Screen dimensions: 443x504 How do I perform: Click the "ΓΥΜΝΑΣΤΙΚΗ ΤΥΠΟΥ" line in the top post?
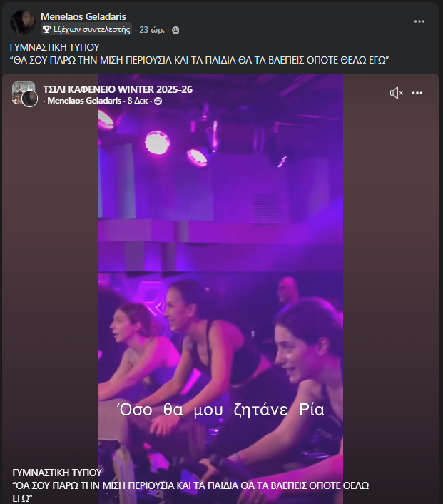pos(54,47)
